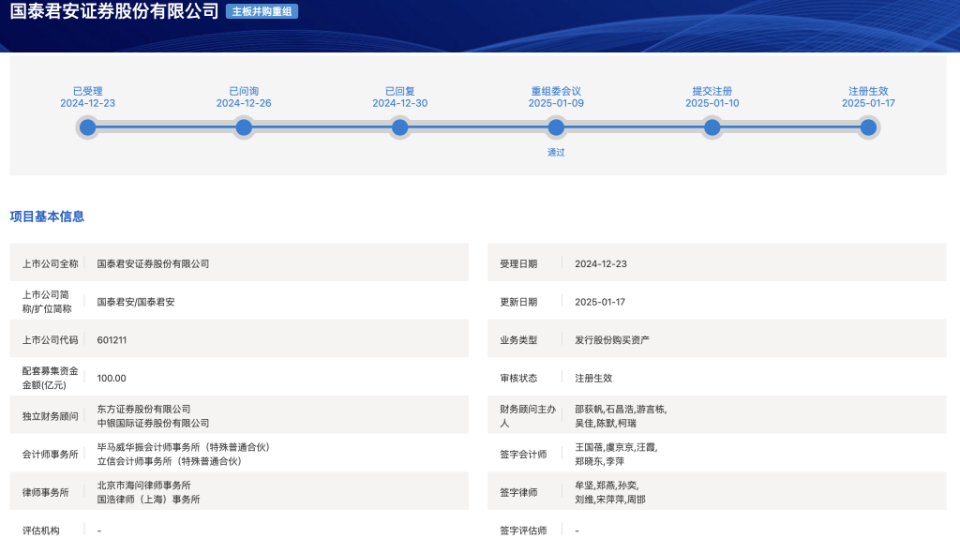Click 北京市海问律师事务所 in the law firm row
The height and width of the screenshot is (553, 960).
pos(144,485)
